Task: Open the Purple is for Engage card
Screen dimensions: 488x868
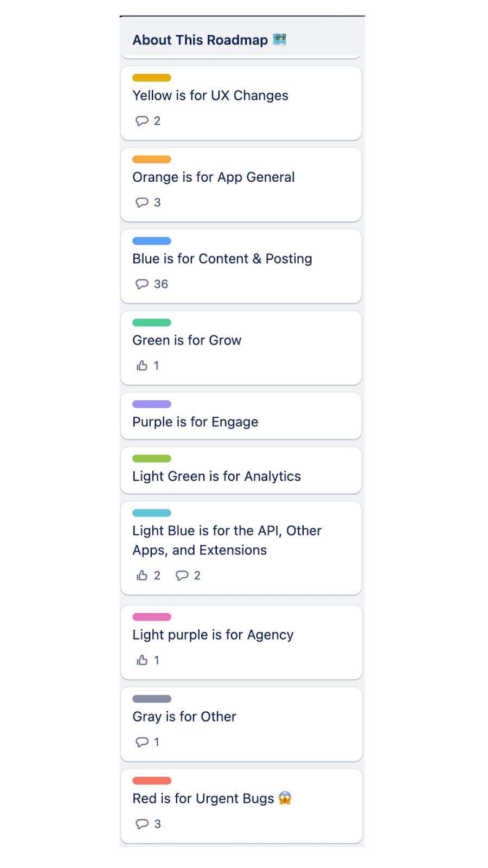Action: coord(241,416)
